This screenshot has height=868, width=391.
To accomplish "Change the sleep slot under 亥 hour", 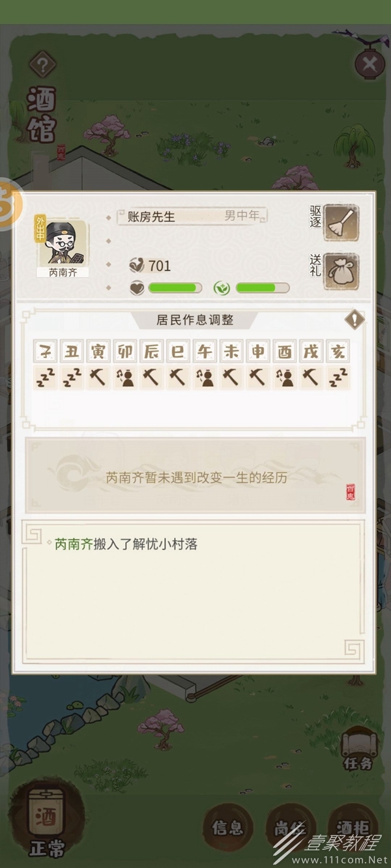I will [338, 377].
